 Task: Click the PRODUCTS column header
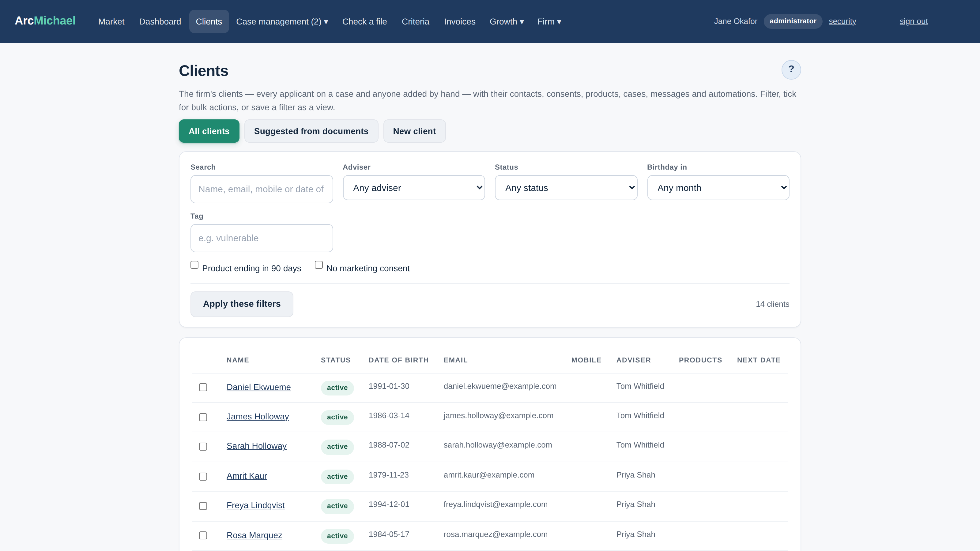(700, 360)
